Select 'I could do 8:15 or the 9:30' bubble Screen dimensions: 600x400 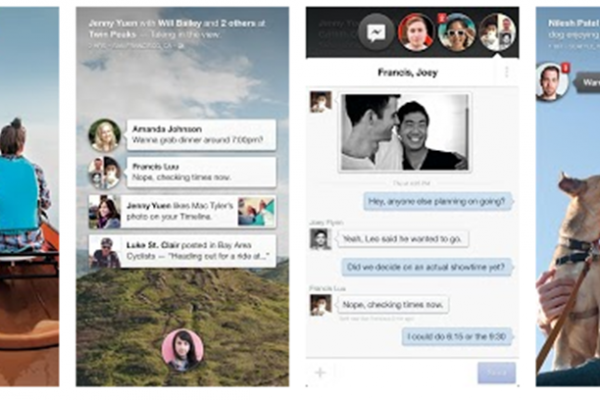click(457, 336)
